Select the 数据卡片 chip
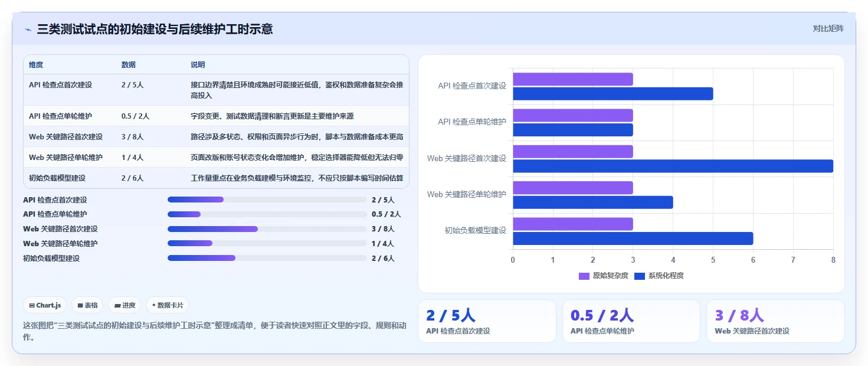This screenshot has width=868, height=366. pyautogui.click(x=168, y=305)
